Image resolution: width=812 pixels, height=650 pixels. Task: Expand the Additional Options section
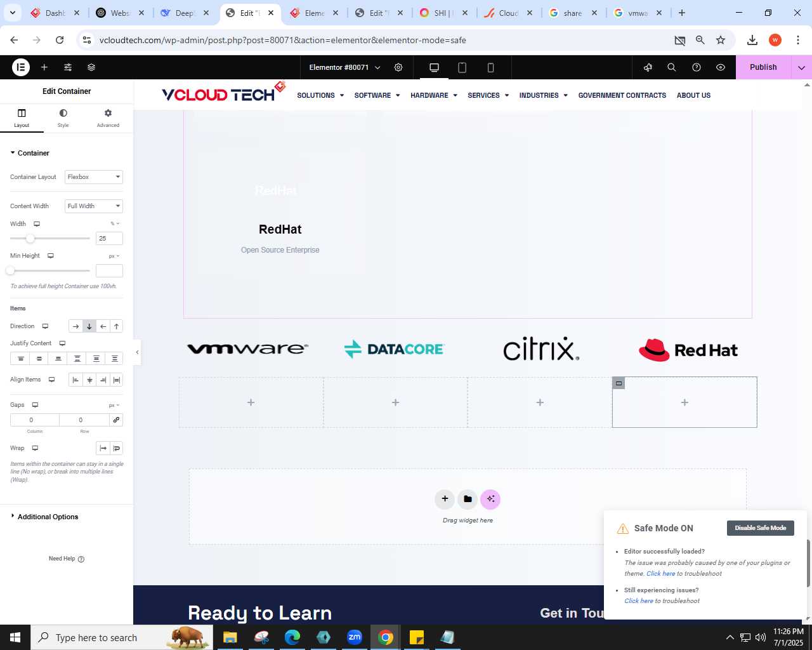(44, 517)
